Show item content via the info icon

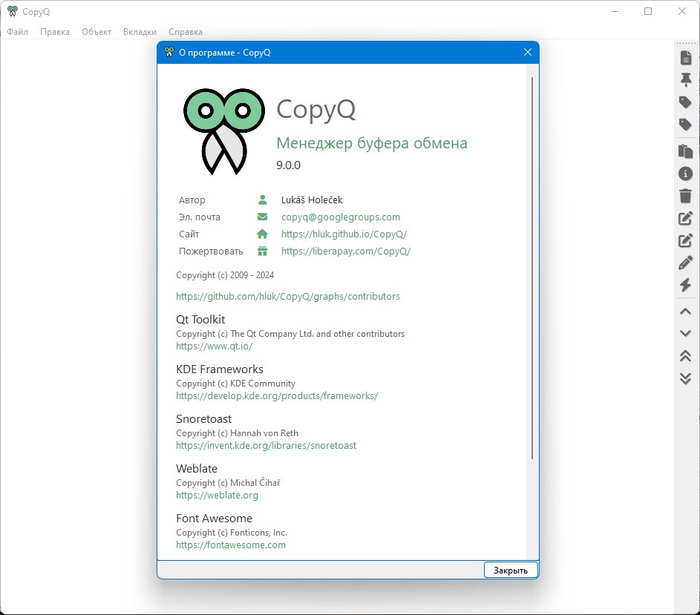pyautogui.click(x=686, y=174)
